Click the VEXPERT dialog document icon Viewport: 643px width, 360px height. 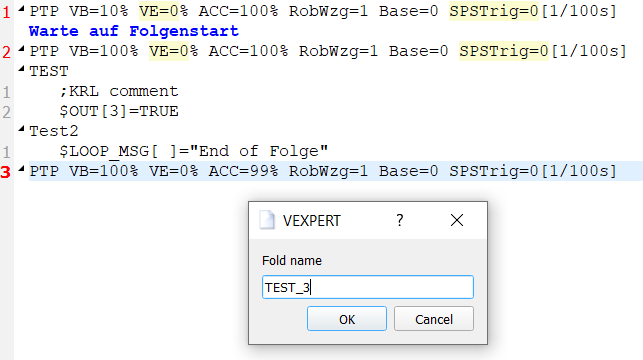[x=267, y=220]
